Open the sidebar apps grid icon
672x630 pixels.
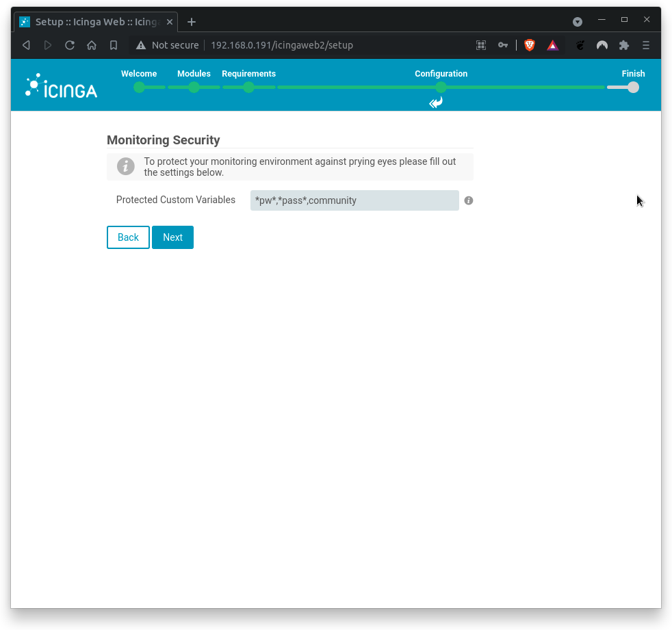coord(481,45)
